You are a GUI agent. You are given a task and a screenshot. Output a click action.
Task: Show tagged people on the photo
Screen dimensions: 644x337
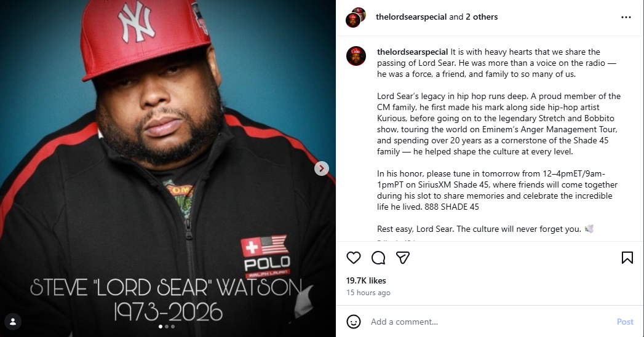[13, 322]
